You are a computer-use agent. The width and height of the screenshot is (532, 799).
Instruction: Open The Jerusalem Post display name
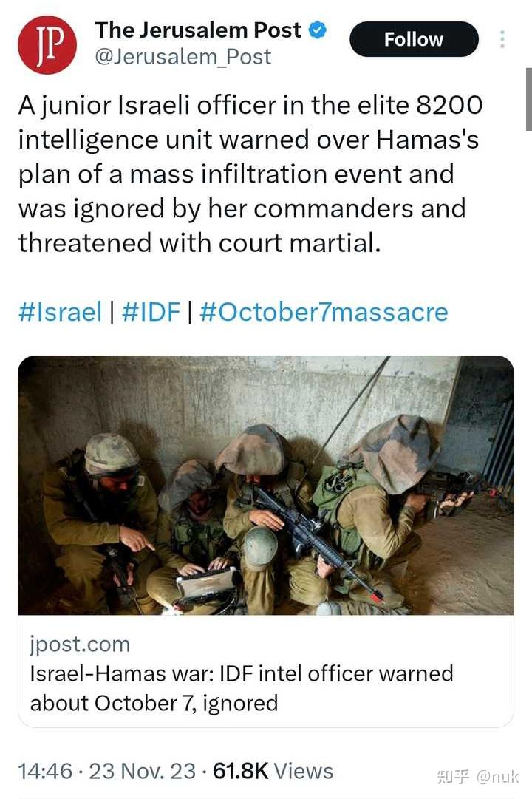tap(198, 30)
